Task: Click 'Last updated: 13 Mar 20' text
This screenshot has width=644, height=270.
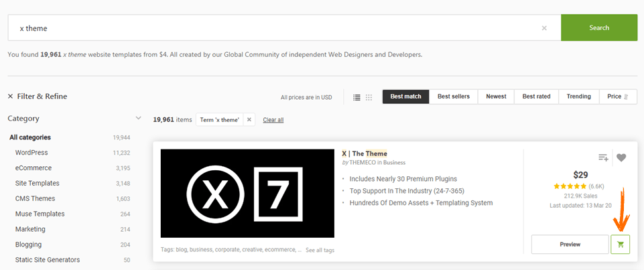Action: 580,205
